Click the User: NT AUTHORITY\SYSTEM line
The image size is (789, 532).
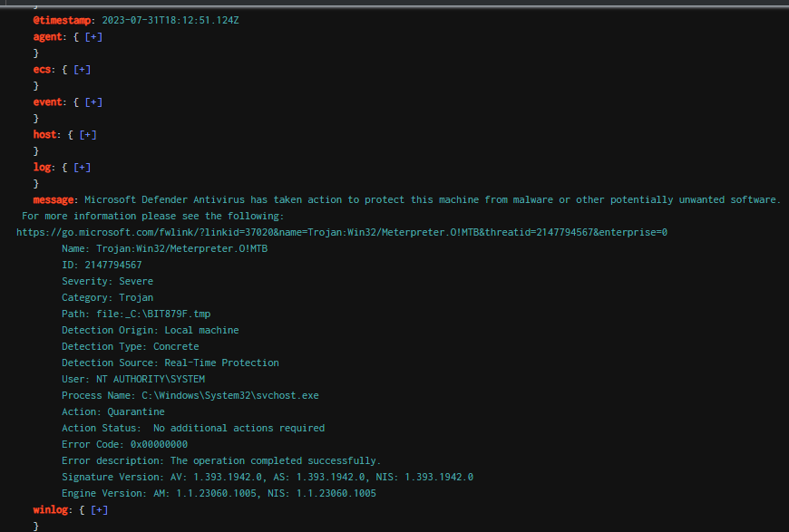(132, 379)
